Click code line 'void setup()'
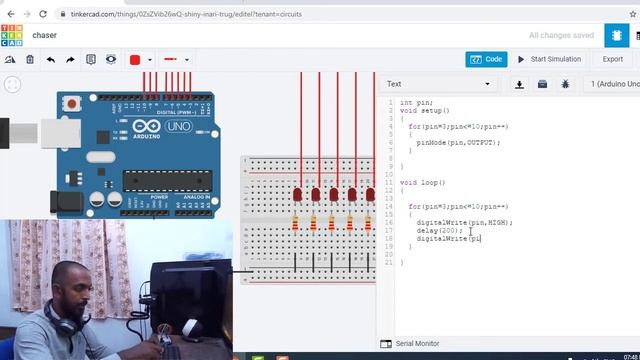Image resolution: width=640 pixels, height=360 pixels. (x=424, y=111)
